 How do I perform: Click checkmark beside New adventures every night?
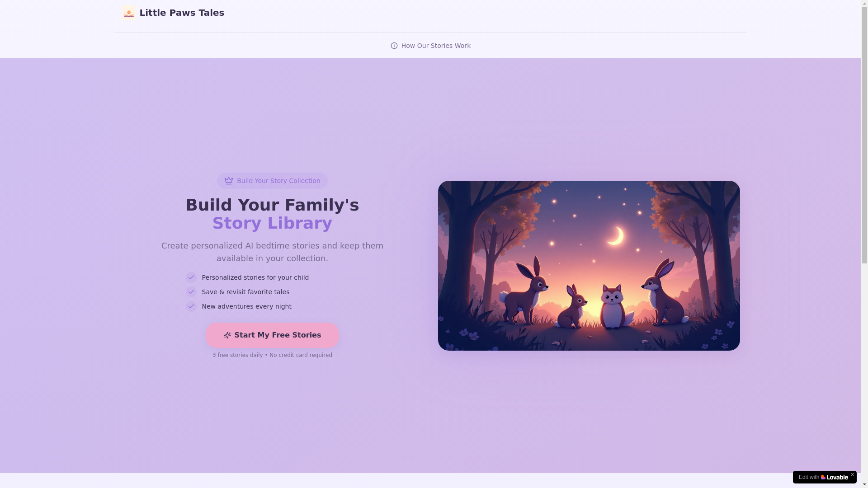tap(191, 306)
